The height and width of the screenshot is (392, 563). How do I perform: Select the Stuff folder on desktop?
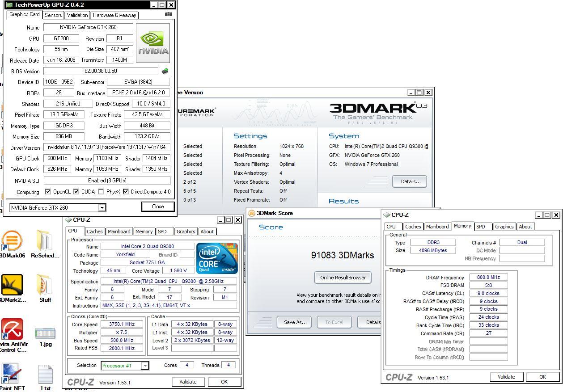[x=45, y=288]
